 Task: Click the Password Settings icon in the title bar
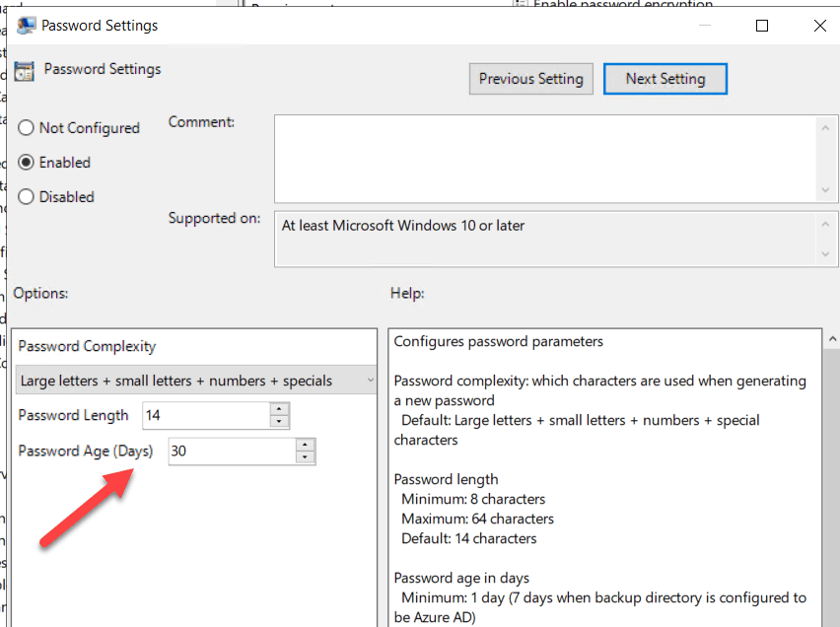[x=24, y=25]
